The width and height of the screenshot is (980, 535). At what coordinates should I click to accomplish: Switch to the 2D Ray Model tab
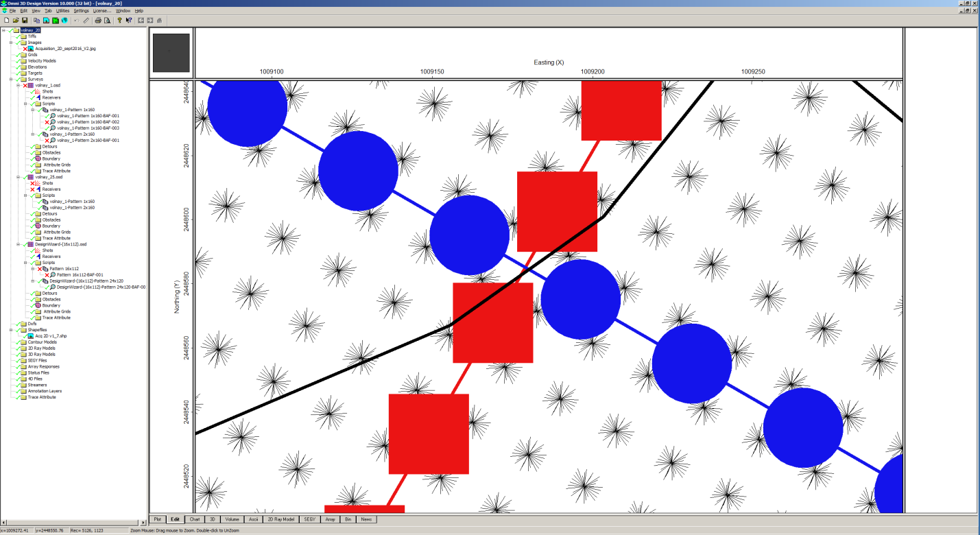coord(281,520)
